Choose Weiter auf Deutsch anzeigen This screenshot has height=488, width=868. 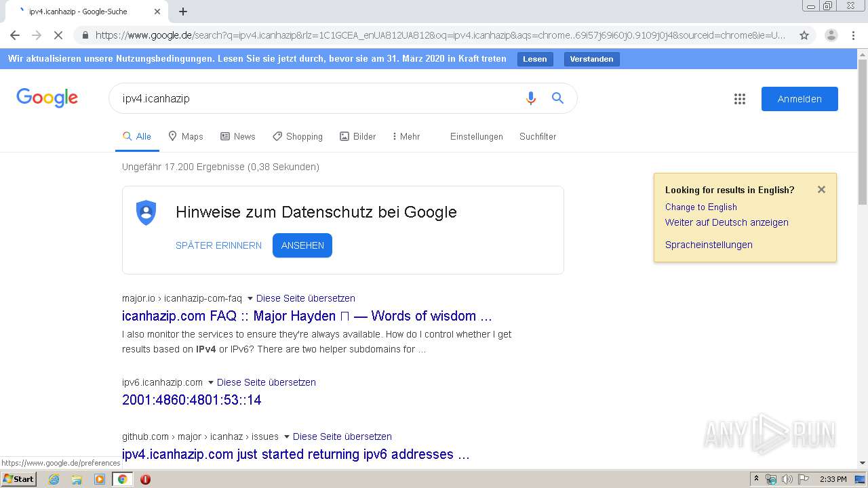[726, 222]
